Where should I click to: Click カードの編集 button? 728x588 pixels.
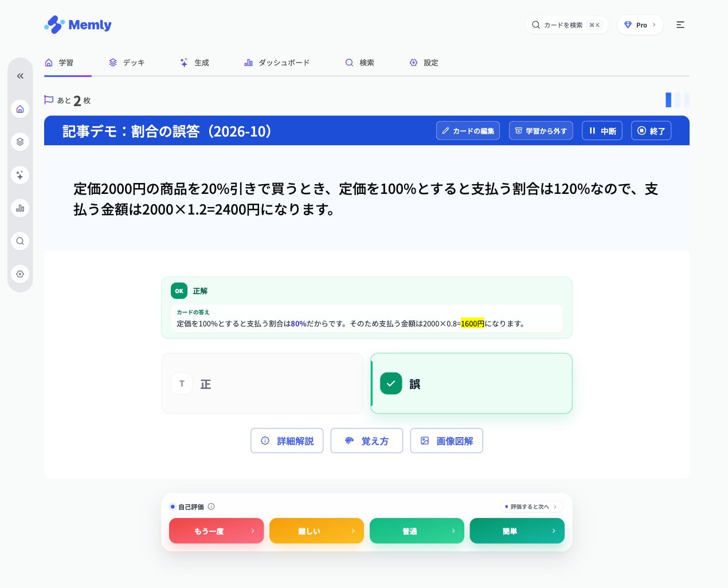pyautogui.click(x=468, y=131)
